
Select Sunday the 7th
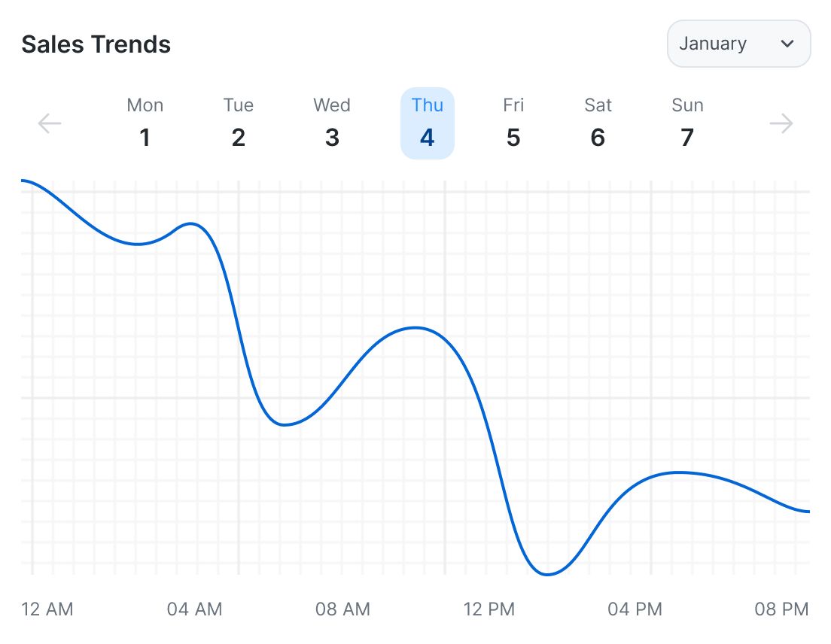[687, 123]
